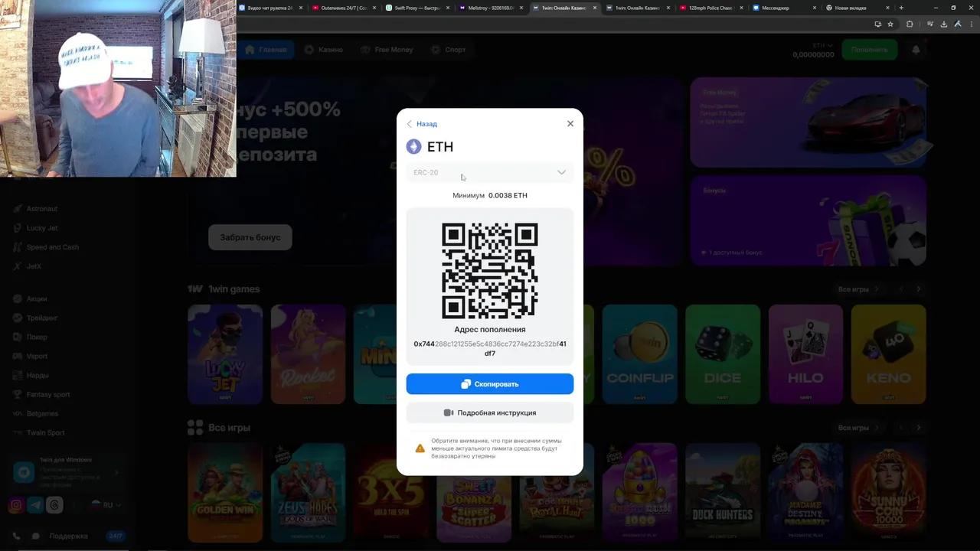This screenshot has width=980, height=551.
Task: Open Главная in site navigation
Action: click(x=266, y=50)
